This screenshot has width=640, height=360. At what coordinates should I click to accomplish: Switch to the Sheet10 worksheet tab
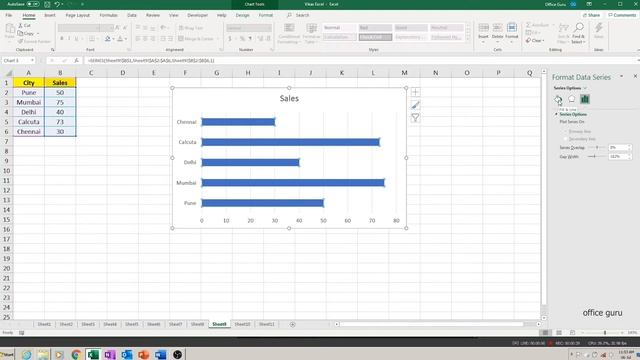(x=242, y=324)
